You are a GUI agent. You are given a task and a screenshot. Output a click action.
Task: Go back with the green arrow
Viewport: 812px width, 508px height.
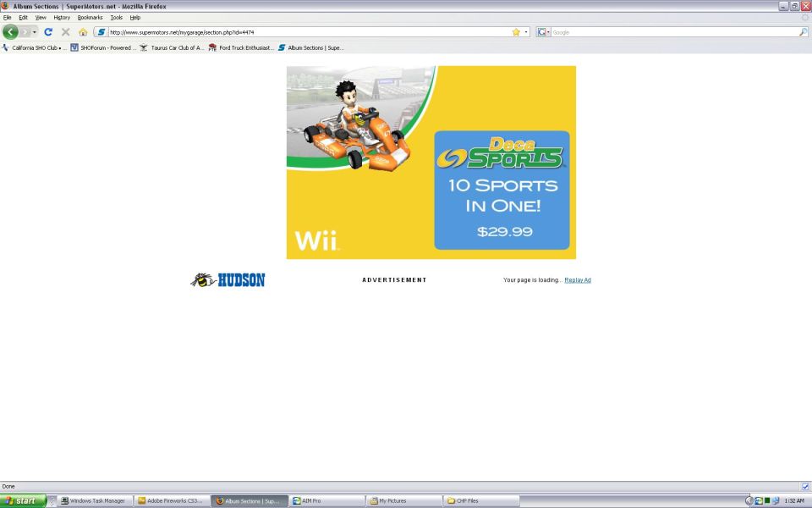coord(10,32)
